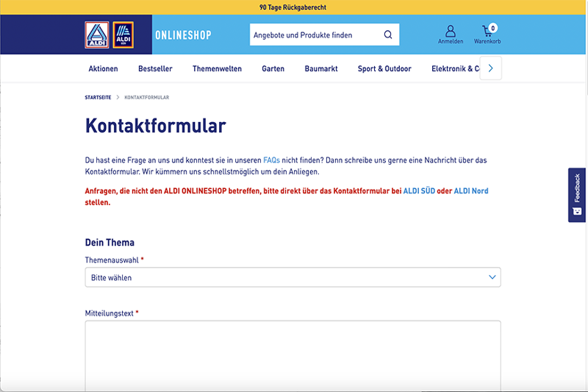This screenshot has width=588, height=392.
Task: Open the ALDI SÜD contact link
Action: [419, 191]
